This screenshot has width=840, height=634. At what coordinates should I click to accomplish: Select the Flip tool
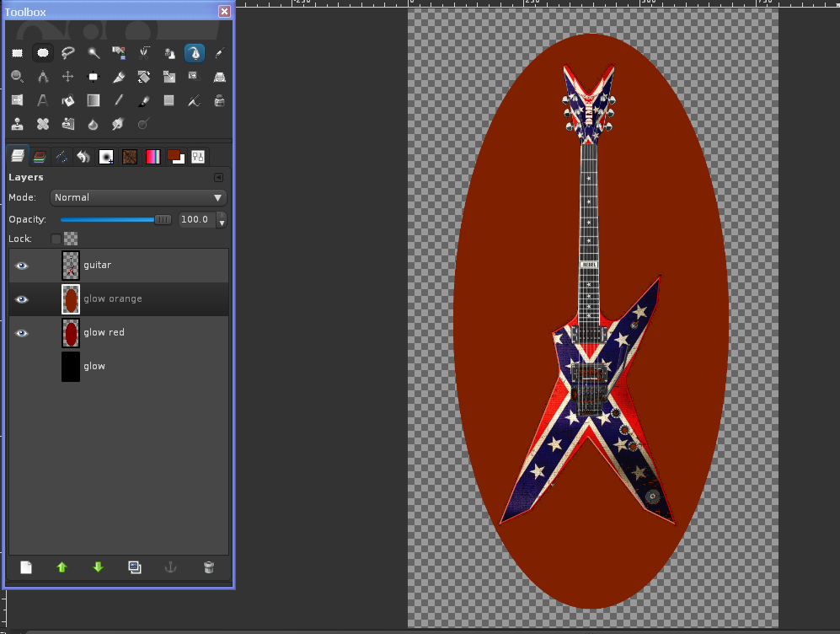click(x=17, y=100)
